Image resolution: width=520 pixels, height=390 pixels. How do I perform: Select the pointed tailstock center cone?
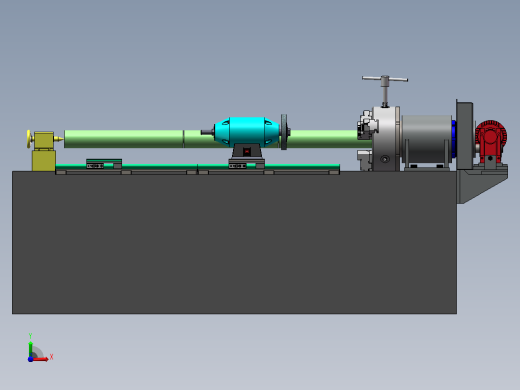coord(59,139)
